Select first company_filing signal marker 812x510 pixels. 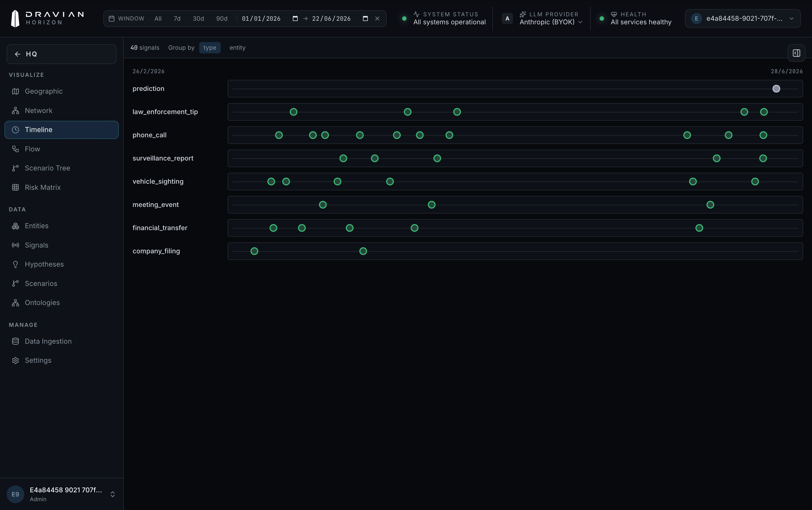click(254, 251)
